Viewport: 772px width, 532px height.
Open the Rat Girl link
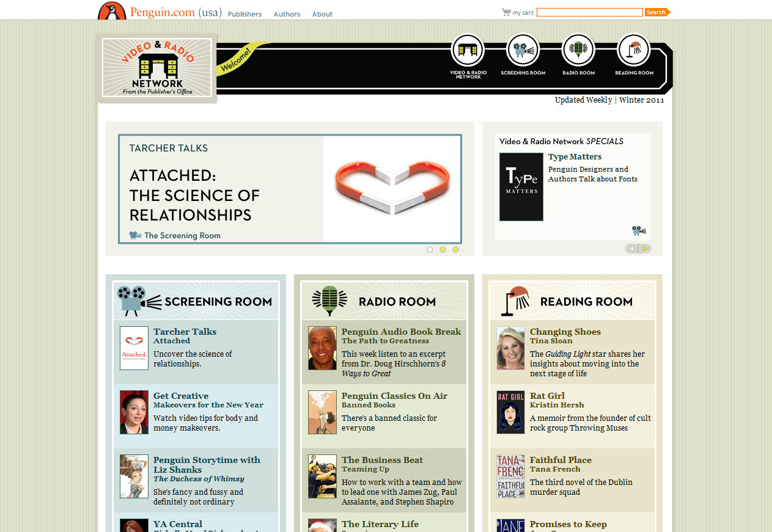(x=547, y=396)
